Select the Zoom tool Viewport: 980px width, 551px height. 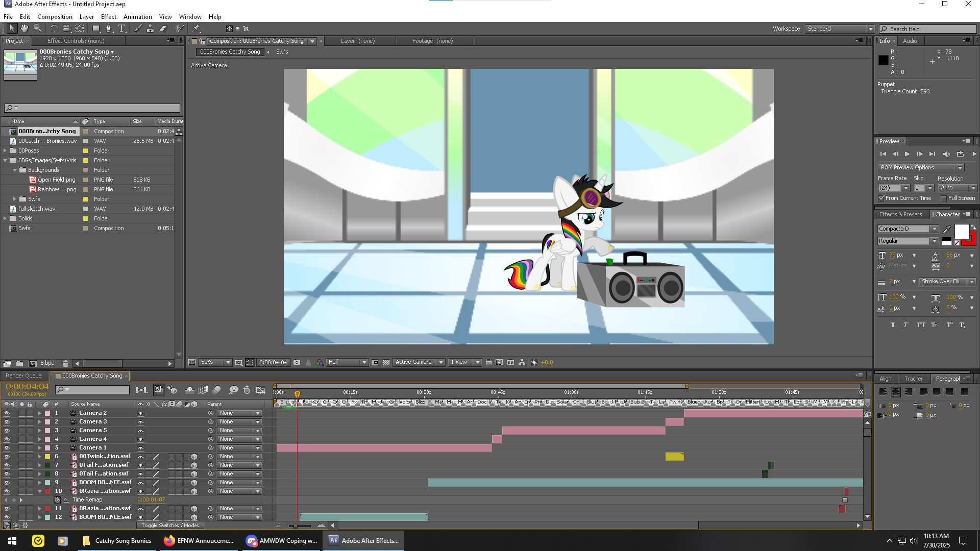click(37, 29)
